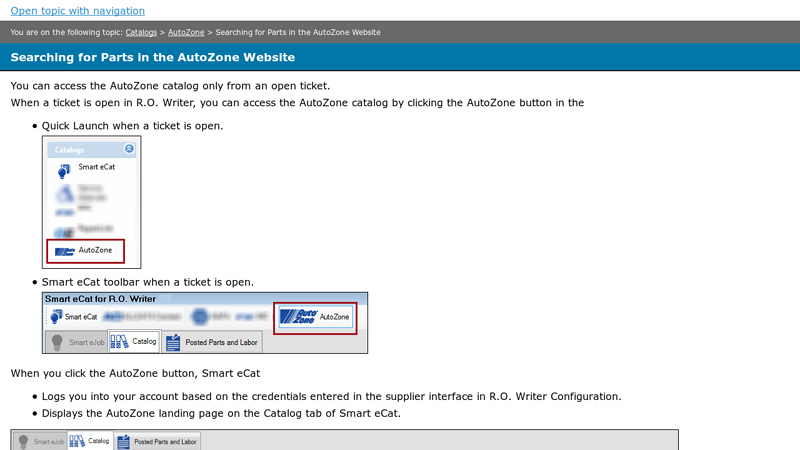Follow the Catalogs breadcrumb link
This screenshot has height=450, width=800.
(x=141, y=32)
